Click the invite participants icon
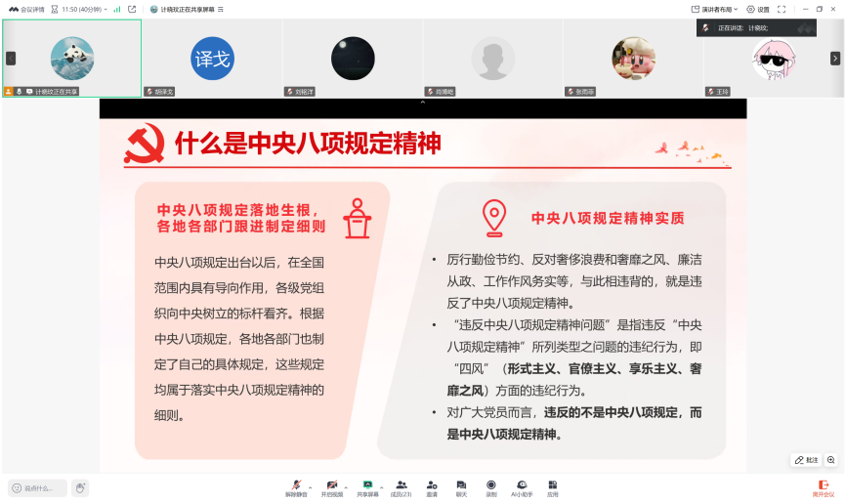846x504 pixels. [432, 486]
